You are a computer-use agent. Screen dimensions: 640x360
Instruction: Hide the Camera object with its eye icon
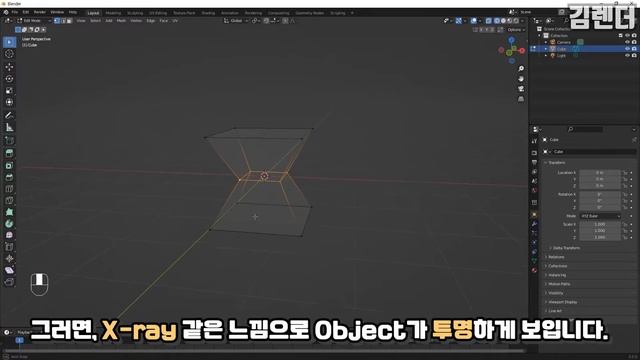coord(627,42)
